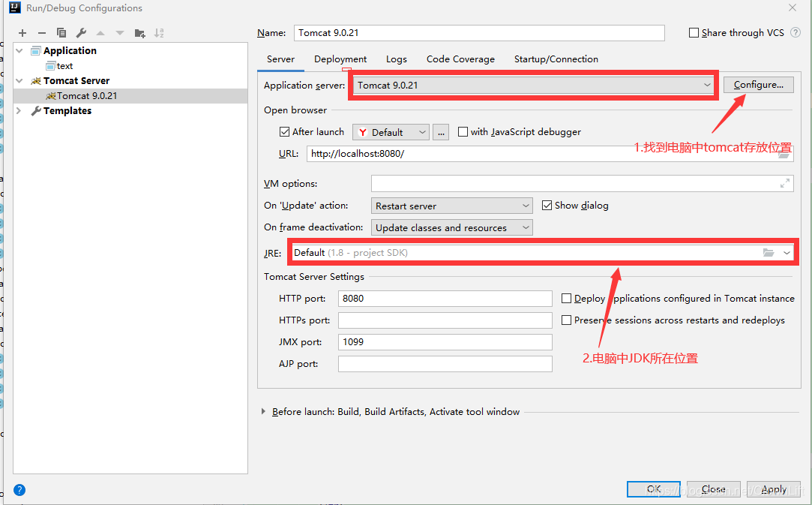Select Application tree label
The image size is (812, 505).
70,51
